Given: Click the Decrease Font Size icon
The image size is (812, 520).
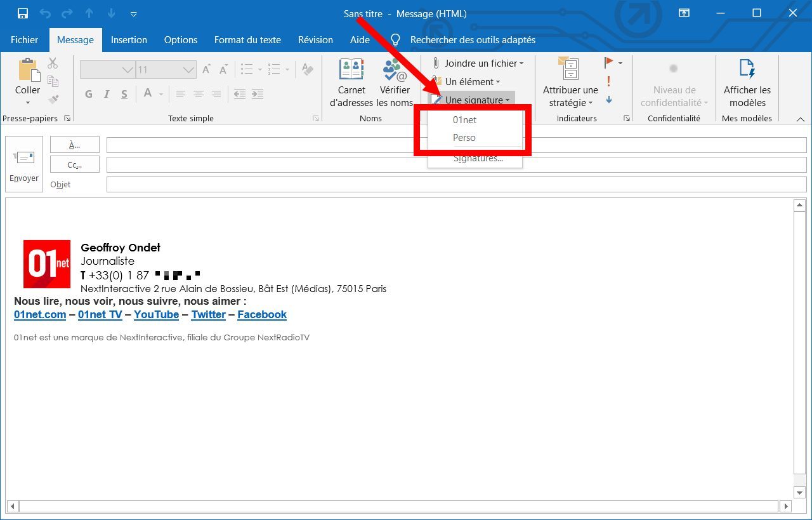Looking at the screenshot, I should point(223,70).
